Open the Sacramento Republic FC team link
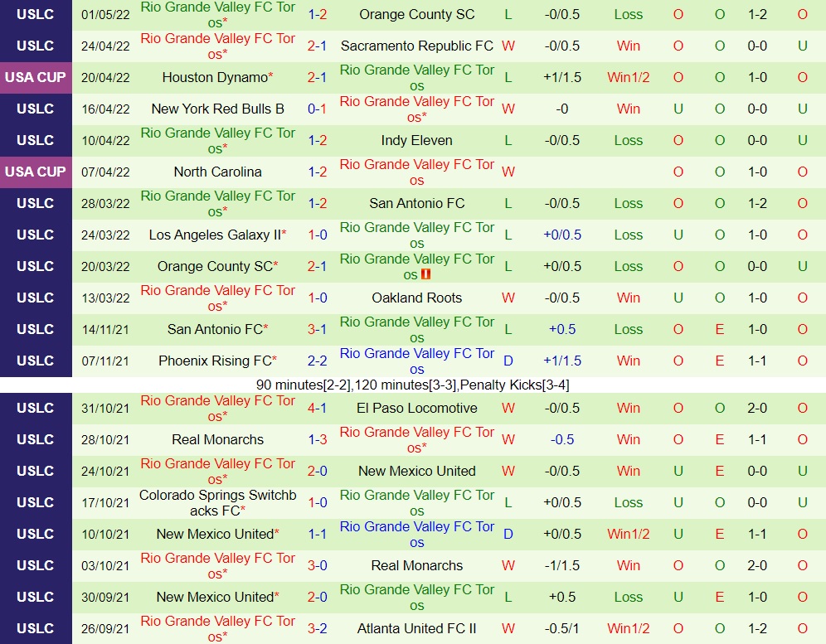826x644 pixels. pyautogui.click(x=416, y=46)
